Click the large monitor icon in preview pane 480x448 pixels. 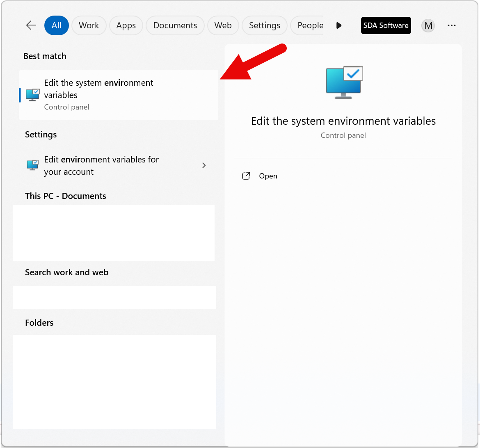(x=344, y=82)
